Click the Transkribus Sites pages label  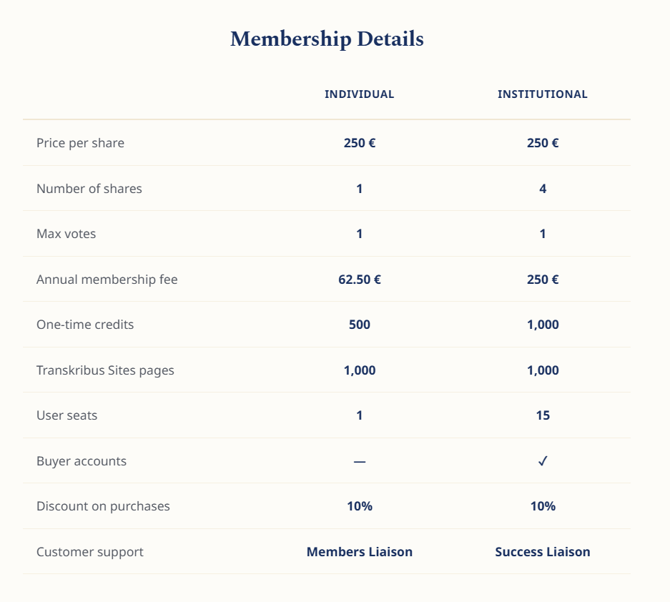pos(105,370)
